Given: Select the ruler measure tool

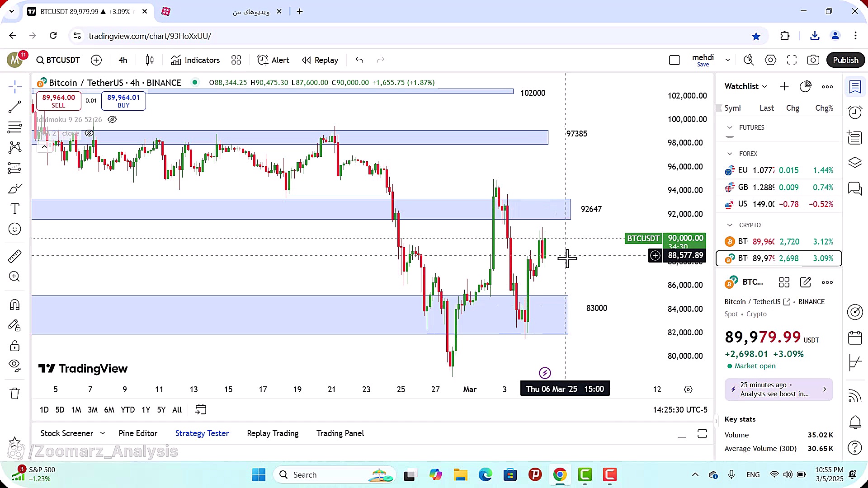Looking at the screenshot, I should tap(14, 256).
